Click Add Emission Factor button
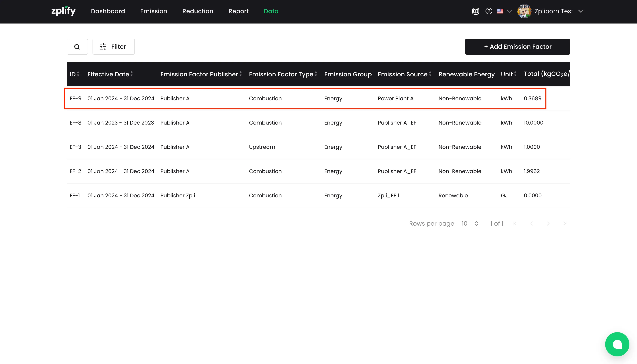Screen dimensions: 637x364 [x=517, y=47]
